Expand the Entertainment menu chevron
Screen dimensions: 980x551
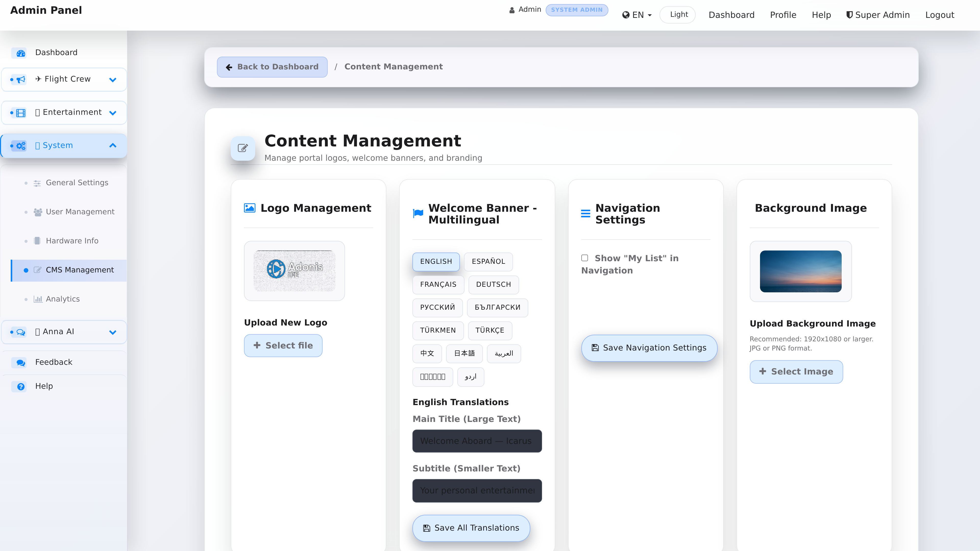pos(113,113)
